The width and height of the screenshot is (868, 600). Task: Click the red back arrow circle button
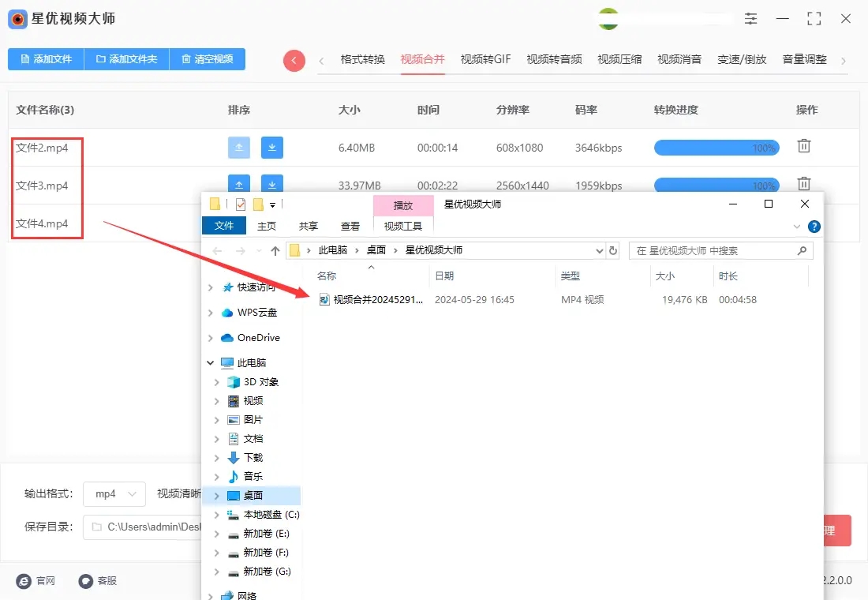294,60
